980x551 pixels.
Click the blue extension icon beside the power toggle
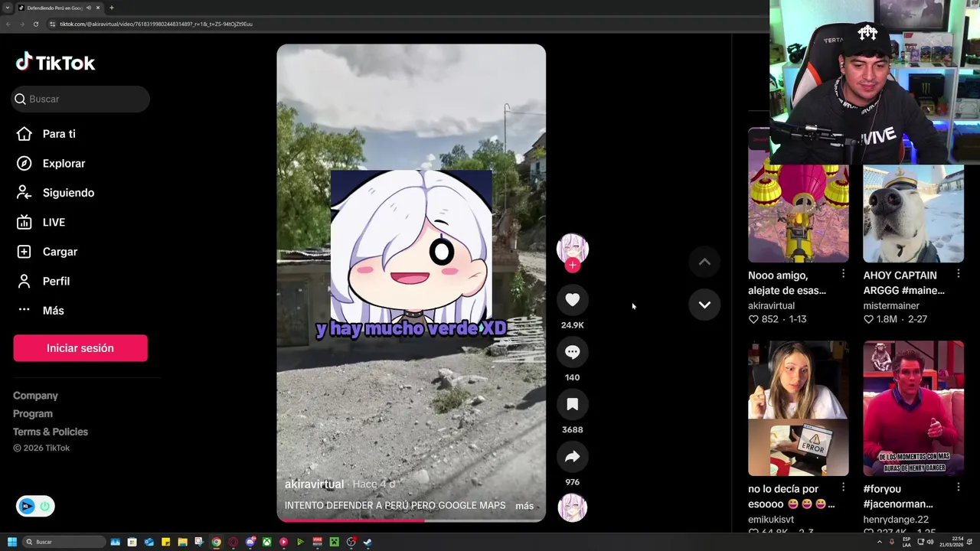[27, 506]
